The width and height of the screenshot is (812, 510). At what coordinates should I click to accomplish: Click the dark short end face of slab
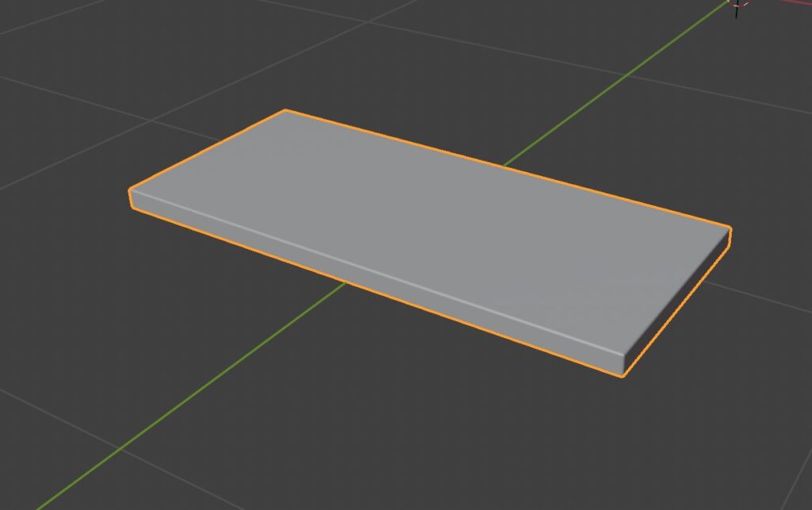(678, 305)
